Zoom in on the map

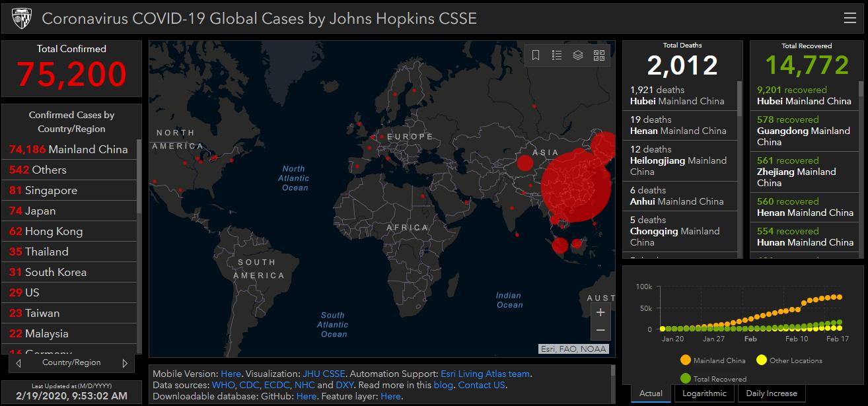[x=600, y=312]
